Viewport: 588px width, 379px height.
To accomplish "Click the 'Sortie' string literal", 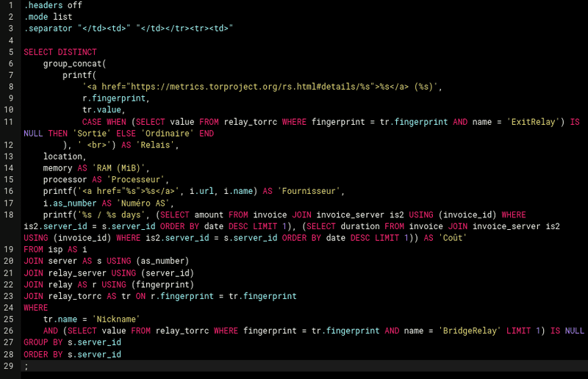I will point(92,134).
